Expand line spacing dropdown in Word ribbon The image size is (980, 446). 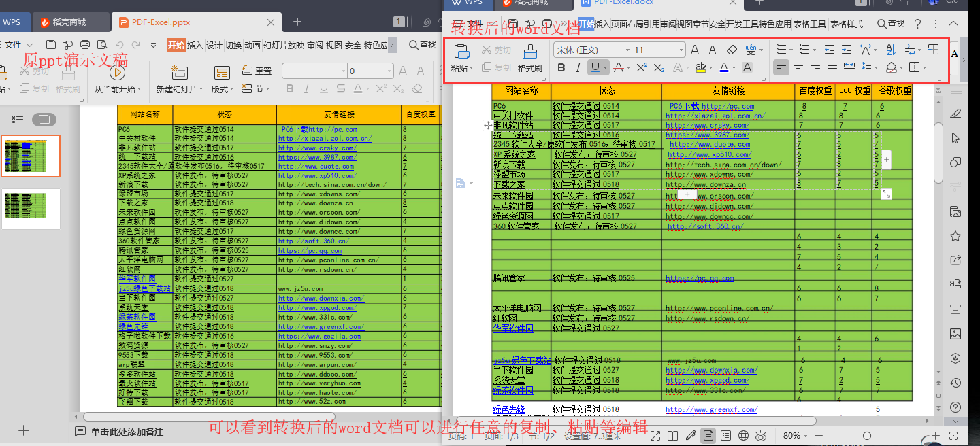click(875, 68)
